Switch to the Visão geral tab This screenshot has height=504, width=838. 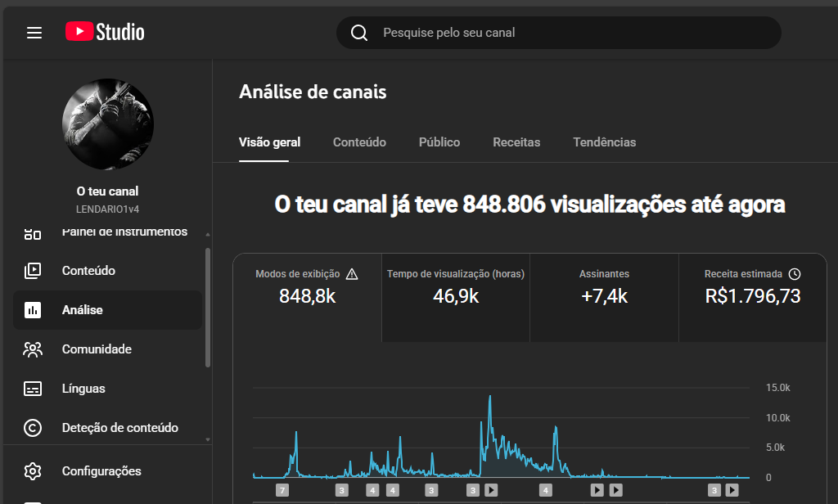click(269, 142)
